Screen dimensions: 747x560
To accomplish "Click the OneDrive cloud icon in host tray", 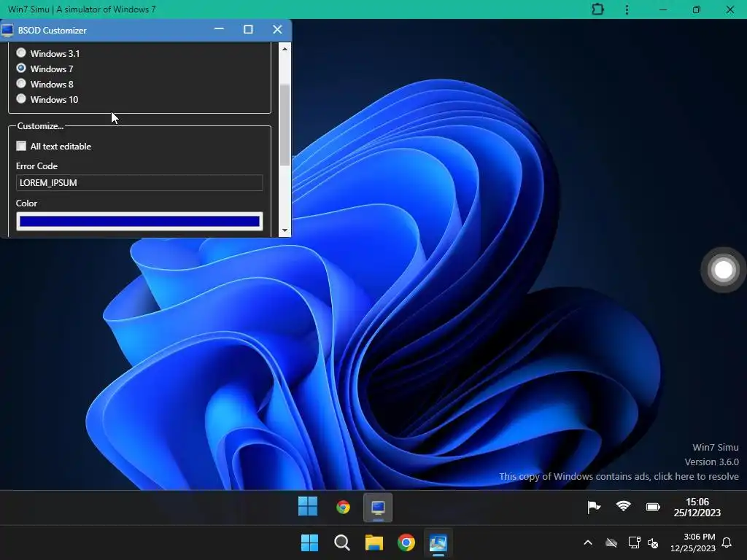I will [611, 542].
